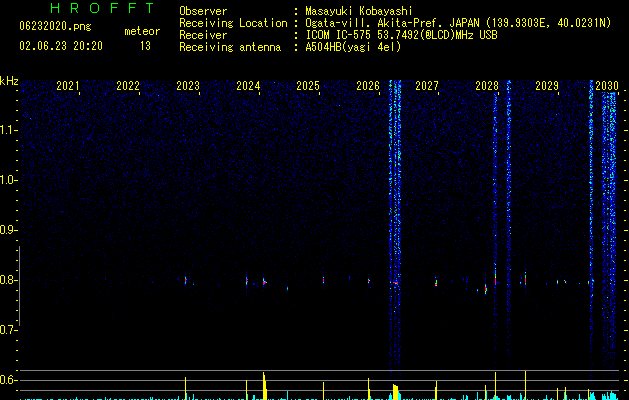Screen dimensions: 629x400
Task: Click the timestamp 02.06.23 20:20
Action: click(61, 46)
